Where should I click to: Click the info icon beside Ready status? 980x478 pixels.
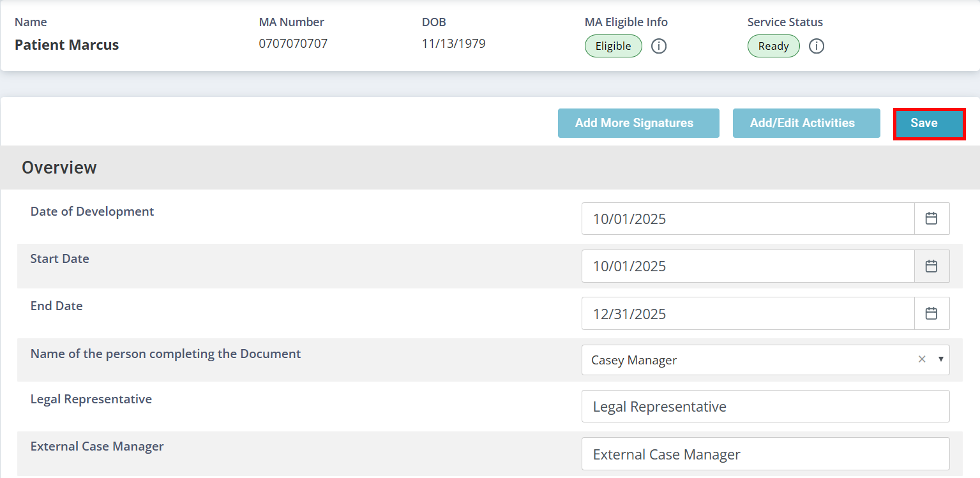point(817,47)
